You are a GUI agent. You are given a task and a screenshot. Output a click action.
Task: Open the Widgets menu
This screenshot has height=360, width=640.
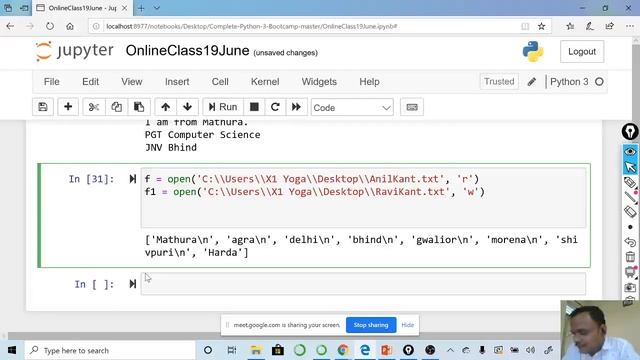[x=319, y=82]
